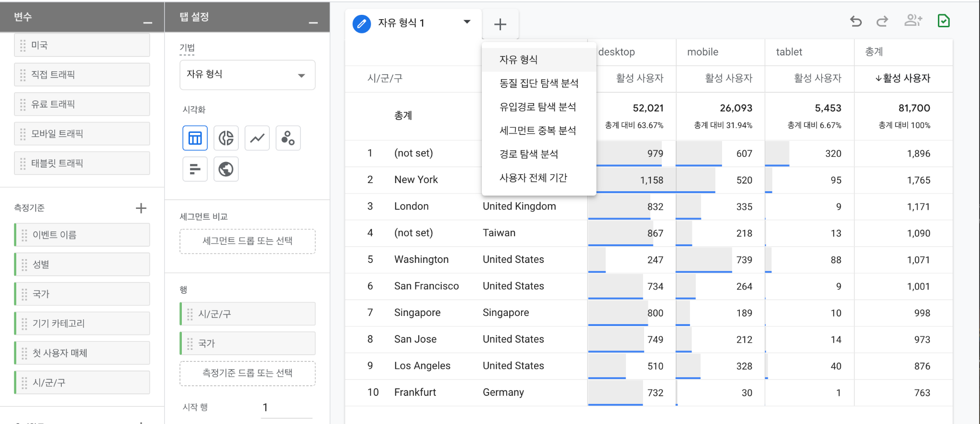Select the donut chart visualization icon
Image resolution: width=980 pixels, height=424 pixels.
pos(226,139)
